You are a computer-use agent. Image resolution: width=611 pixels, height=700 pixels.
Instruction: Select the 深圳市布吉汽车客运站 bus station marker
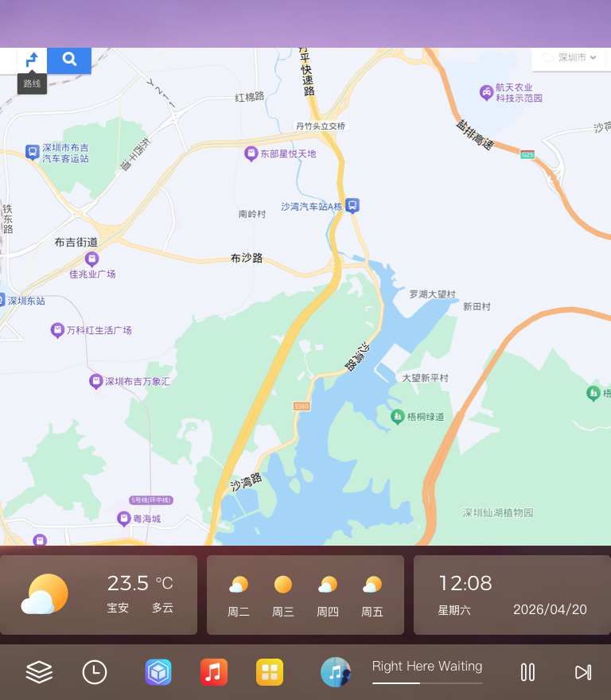point(32,152)
